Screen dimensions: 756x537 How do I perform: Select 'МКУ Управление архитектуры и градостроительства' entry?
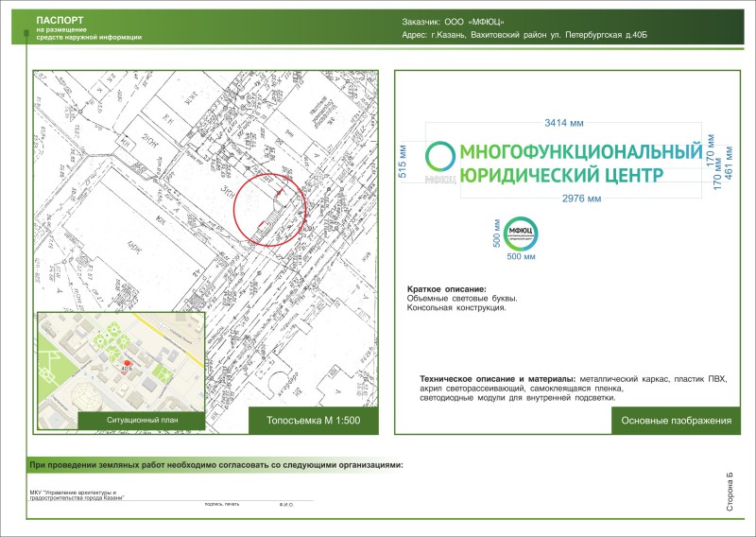[x=77, y=495]
